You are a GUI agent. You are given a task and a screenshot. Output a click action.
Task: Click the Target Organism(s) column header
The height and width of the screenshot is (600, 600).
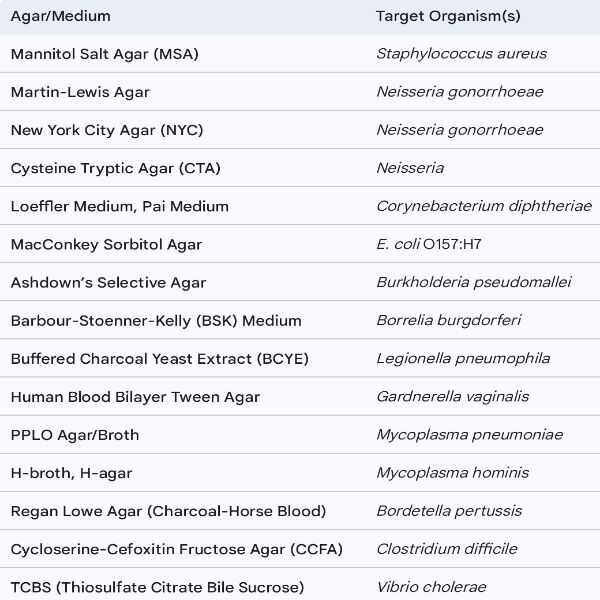[x=448, y=16]
